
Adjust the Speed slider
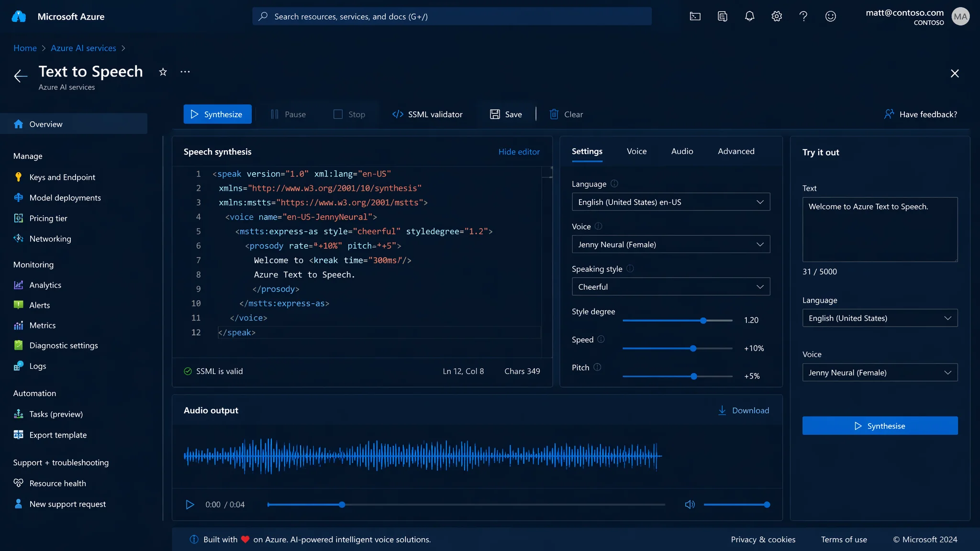(x=677, y=348)
